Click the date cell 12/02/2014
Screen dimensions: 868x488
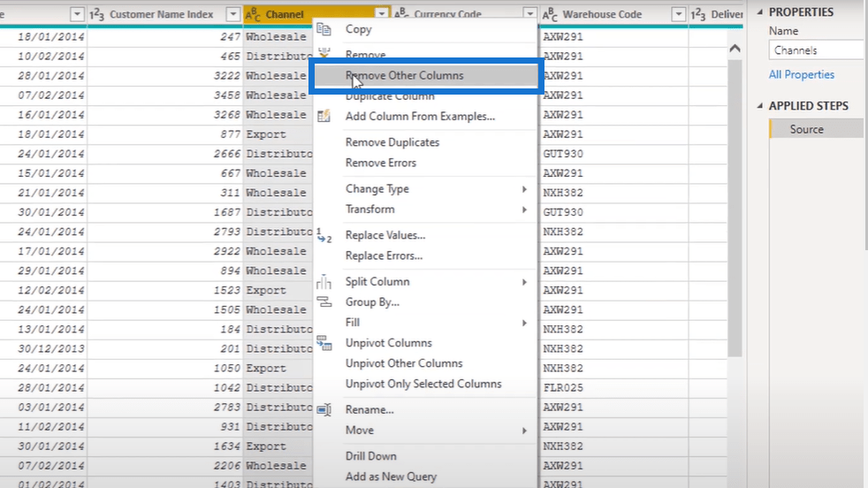[x=43, y=290]
